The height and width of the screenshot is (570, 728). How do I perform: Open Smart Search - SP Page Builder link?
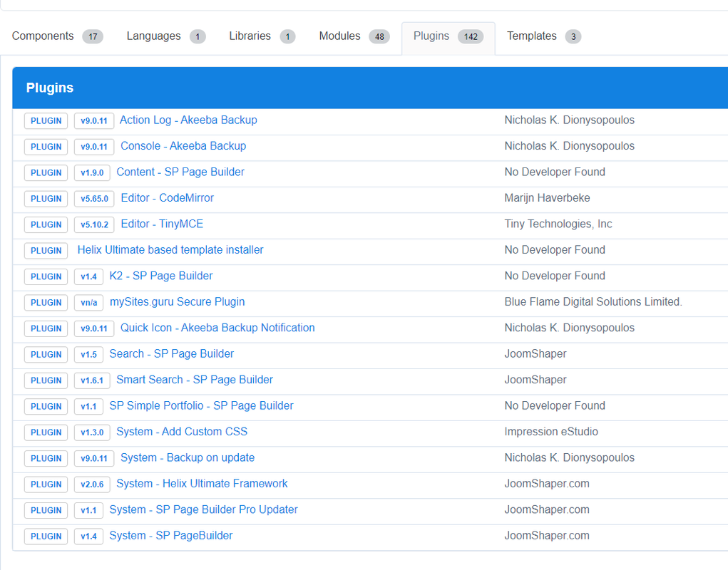195,380
